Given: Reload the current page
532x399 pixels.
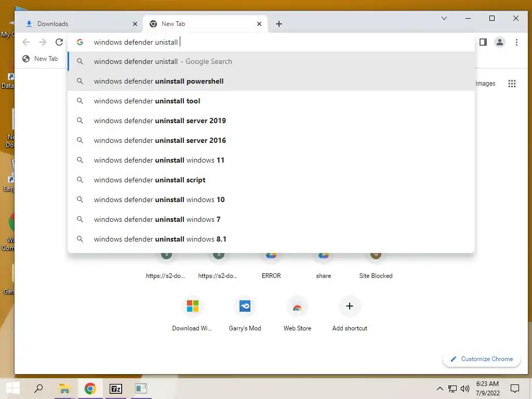Looking at the screenshot, I should (x=59, y=42).
